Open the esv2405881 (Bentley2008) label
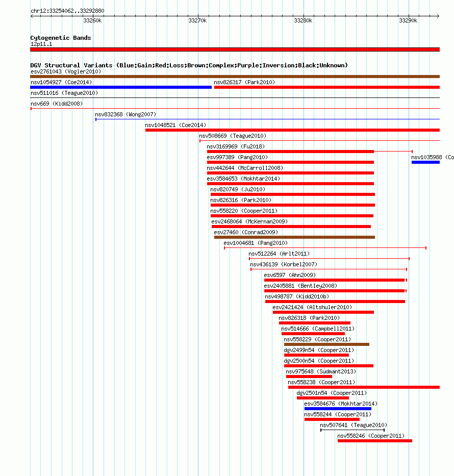Screen dimensions: 454x476 click(300, 286)
